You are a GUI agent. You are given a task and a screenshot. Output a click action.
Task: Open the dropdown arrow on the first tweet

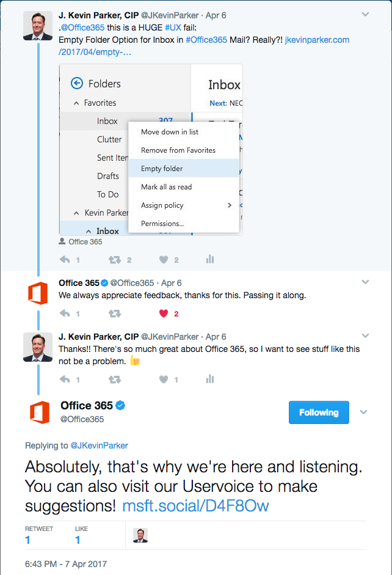coord(365,13)
